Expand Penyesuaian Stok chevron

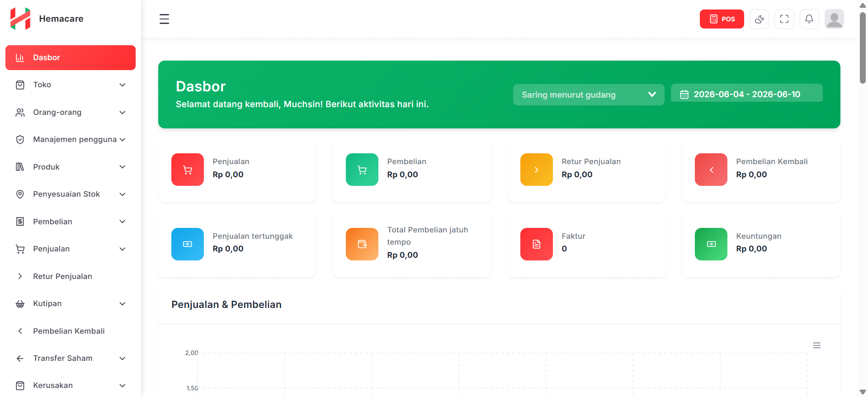(x=122, y=194)
